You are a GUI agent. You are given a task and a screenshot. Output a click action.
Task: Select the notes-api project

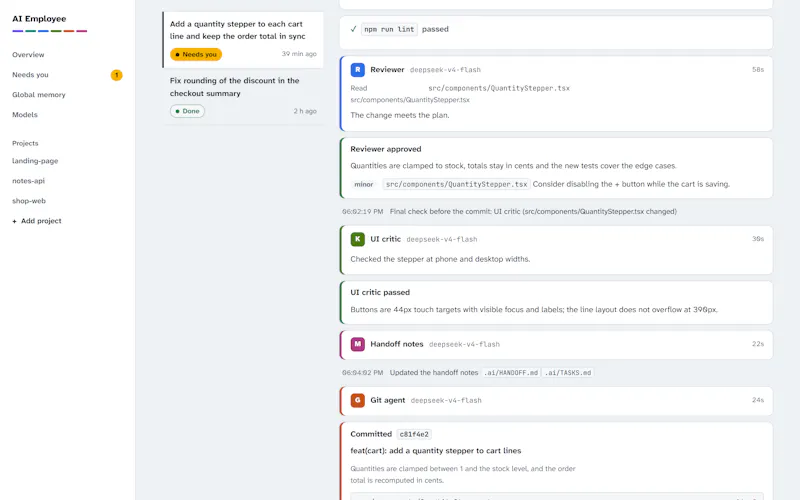29,181
